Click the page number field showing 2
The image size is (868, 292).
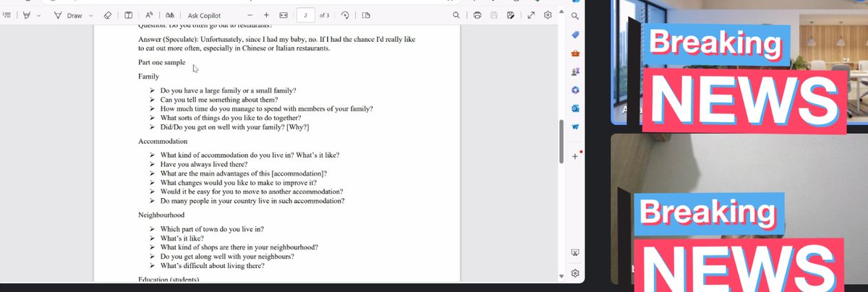(x=306, y=14)
